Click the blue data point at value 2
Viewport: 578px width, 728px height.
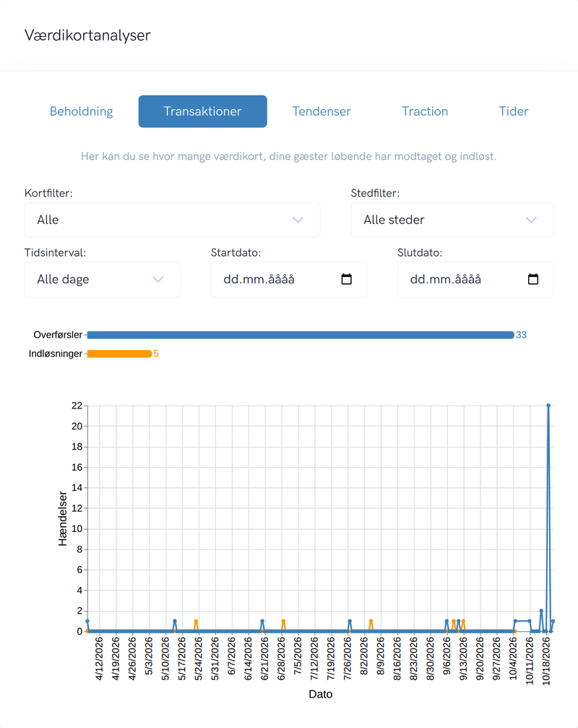tap(541, 611)
